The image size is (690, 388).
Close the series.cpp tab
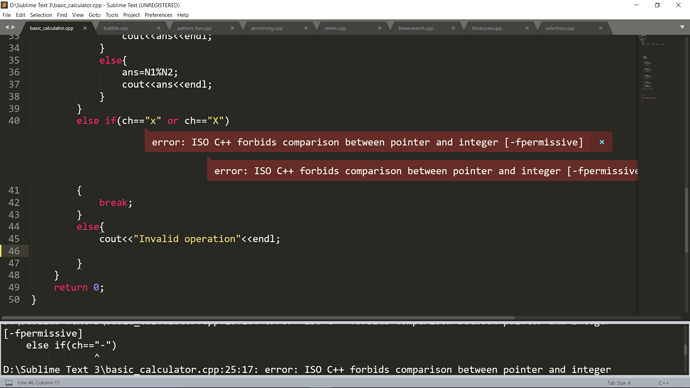[x=380, y=28]
